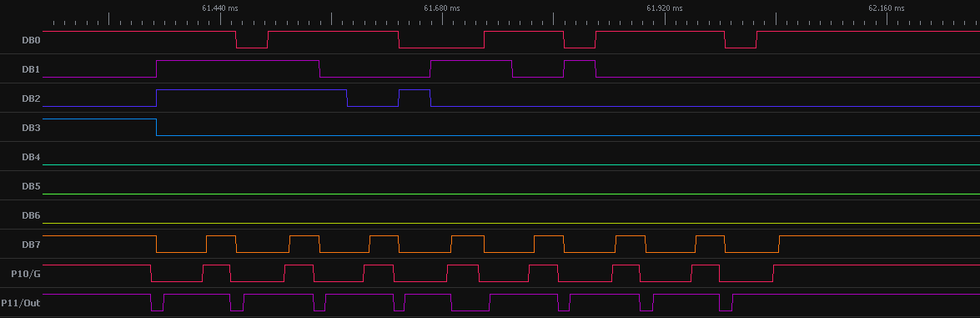Select the DB3 channel label
Image resolution: width=980 pixels, height=318 pixels.
click(x=31, y=128)
